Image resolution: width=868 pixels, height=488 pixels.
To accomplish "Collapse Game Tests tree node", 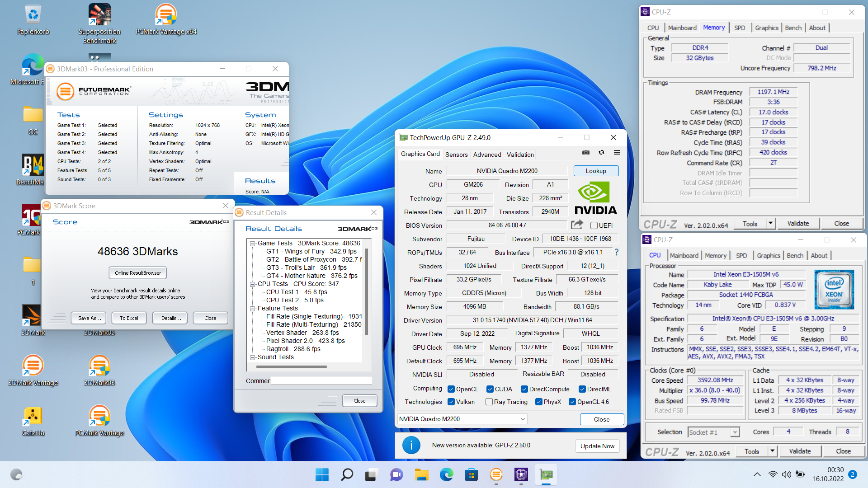I will coord(252,243).
